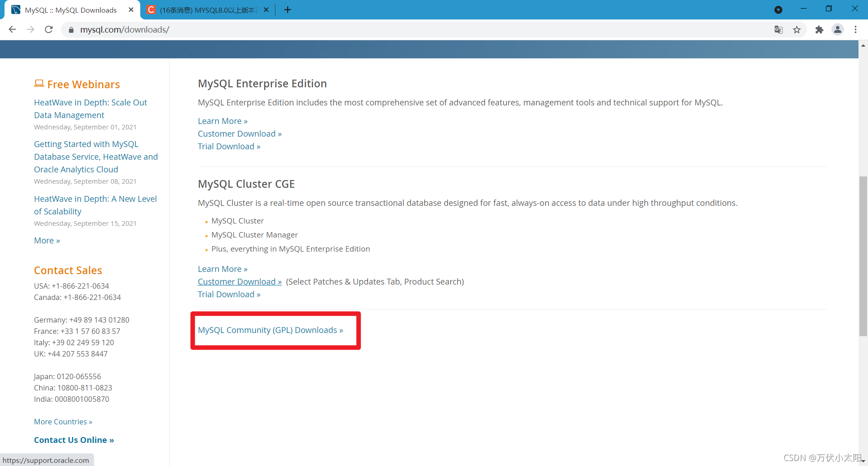
Task: Bookmark this page with the star icon
Action: pos(797,30)
